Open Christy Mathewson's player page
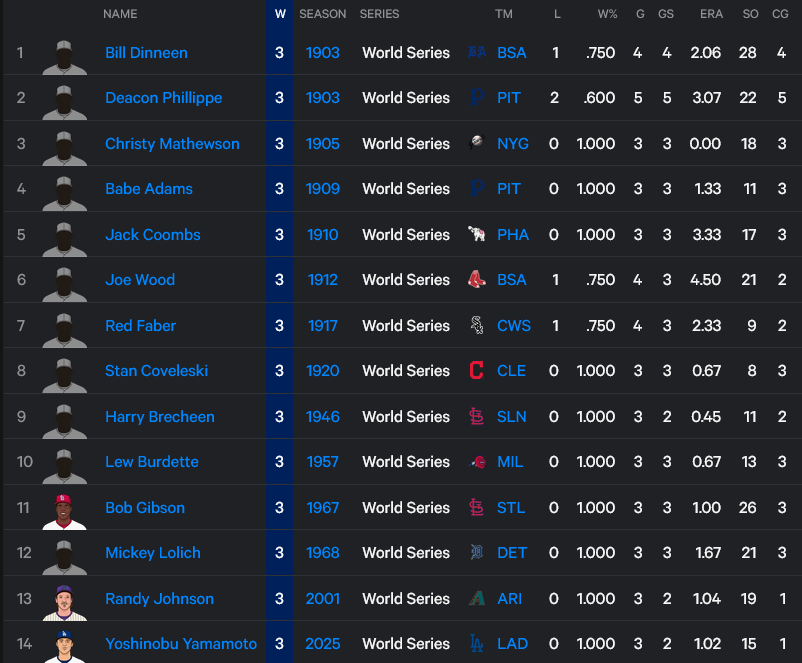Image resolution: width=802 pixels, height=663 pixels. pos(172,144)
